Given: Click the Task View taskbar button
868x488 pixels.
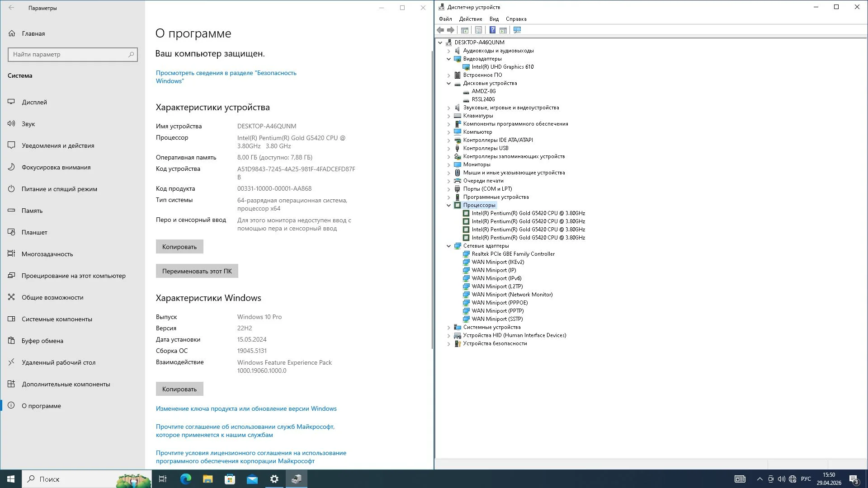Looking at the screenshot, I should coord(163,479).
